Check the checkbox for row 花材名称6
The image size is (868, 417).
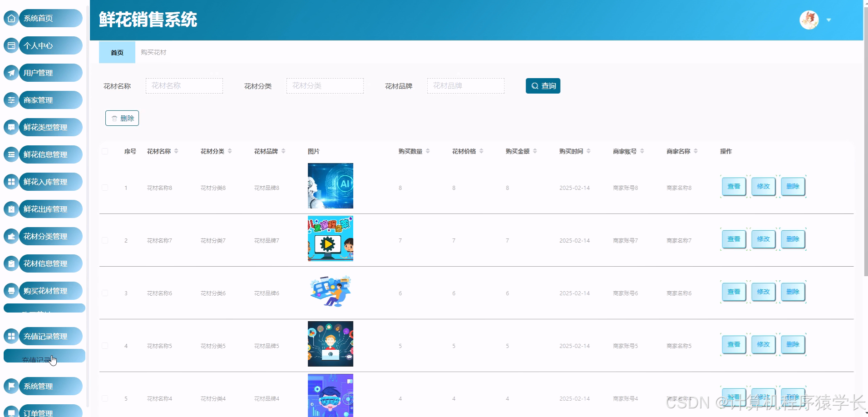pos(105,293)
